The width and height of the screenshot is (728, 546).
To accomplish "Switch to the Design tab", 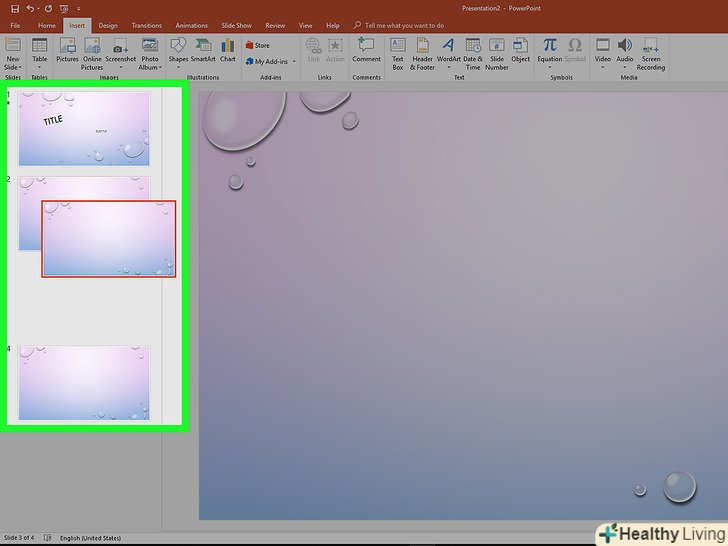I will coord(108,25).
